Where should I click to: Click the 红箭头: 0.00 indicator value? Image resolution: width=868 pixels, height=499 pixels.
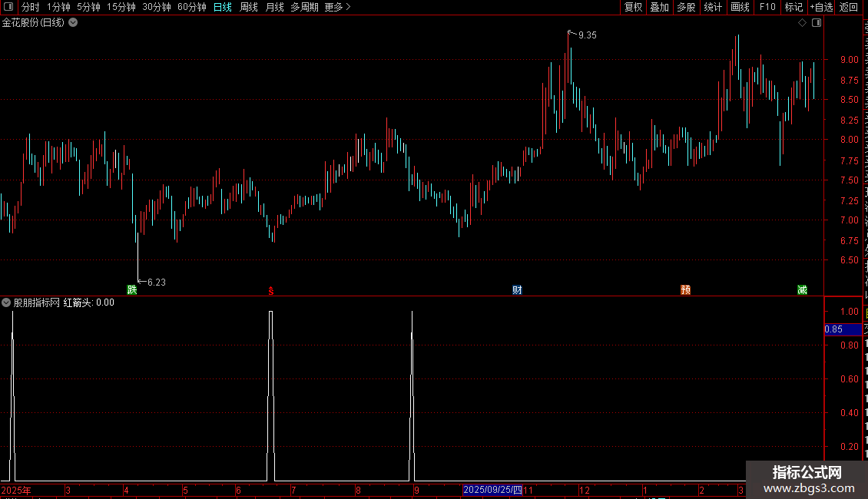point(88,302)
